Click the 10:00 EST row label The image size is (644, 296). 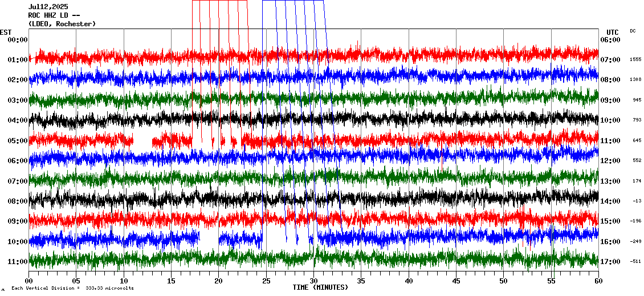pyautogui.click(x=18, y=242)
